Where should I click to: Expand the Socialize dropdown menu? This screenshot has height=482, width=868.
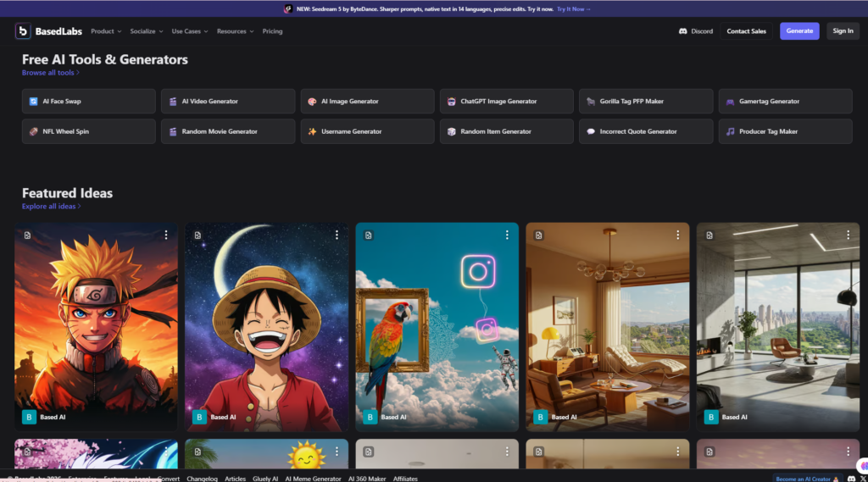(x=146, y=31)
